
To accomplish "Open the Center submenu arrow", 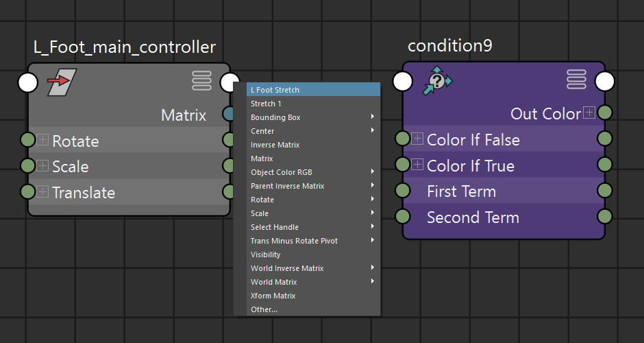I will 373,130.
